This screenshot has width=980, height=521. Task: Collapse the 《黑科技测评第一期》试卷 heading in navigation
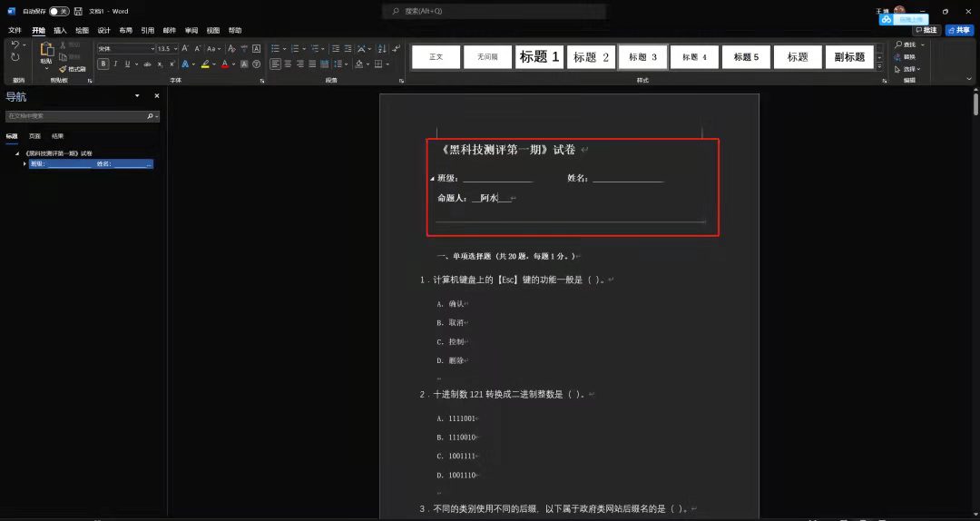[x=17, y=153]
